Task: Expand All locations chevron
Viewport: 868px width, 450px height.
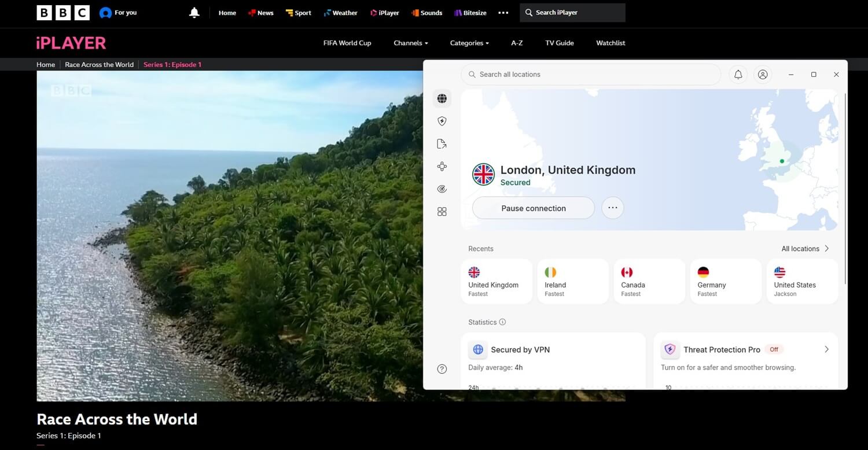Action: (x=827, y=249)
